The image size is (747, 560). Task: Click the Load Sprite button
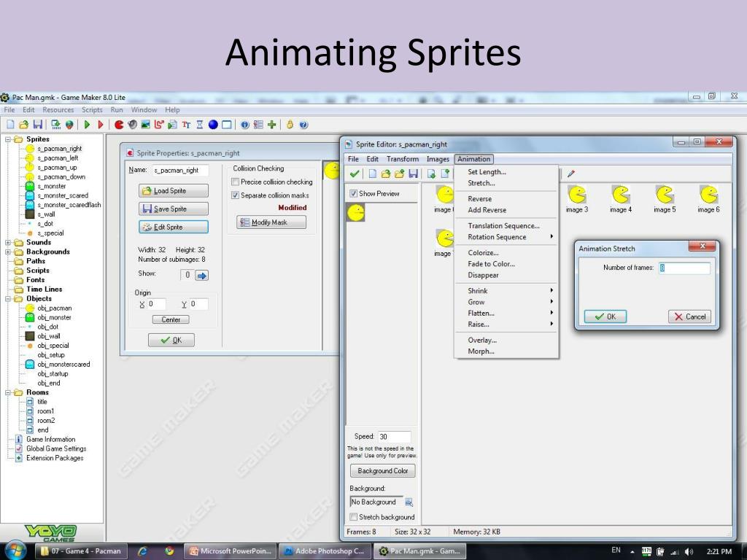pyautogui.click(x=174, y=191)
